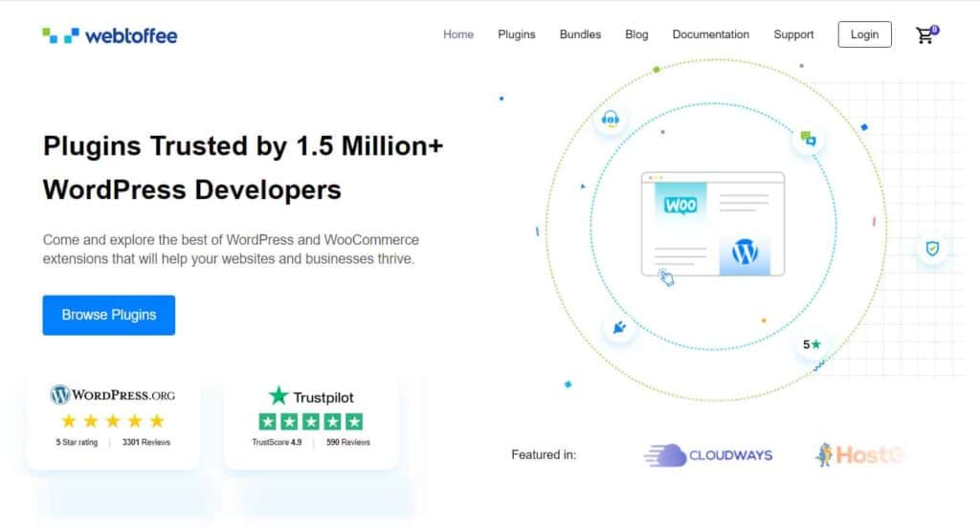The image size is (980, 529).
Task: Click the green Trustpilot rating stars
Action: pyautogui.click(x=311, y=422)
